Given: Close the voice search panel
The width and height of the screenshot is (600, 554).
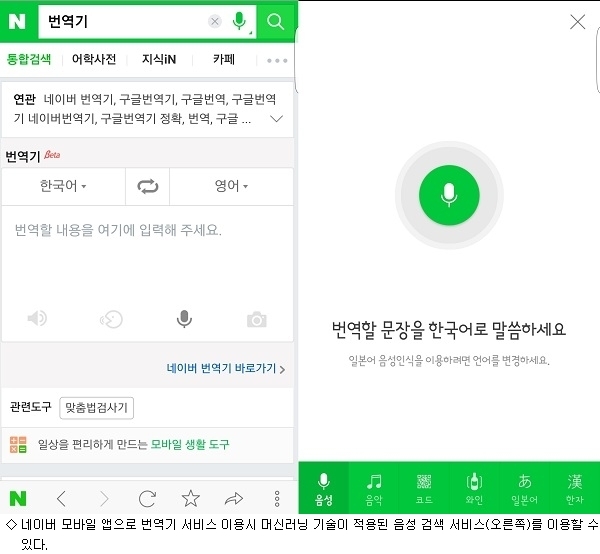Looking at the screenshot, I should click(577, 22).
